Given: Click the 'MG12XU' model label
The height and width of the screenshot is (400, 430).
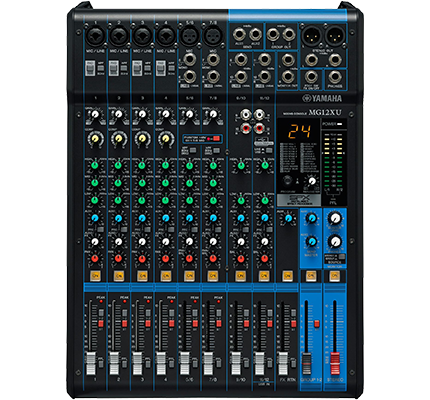Looking at the screenshot, I should coord(325,113).
